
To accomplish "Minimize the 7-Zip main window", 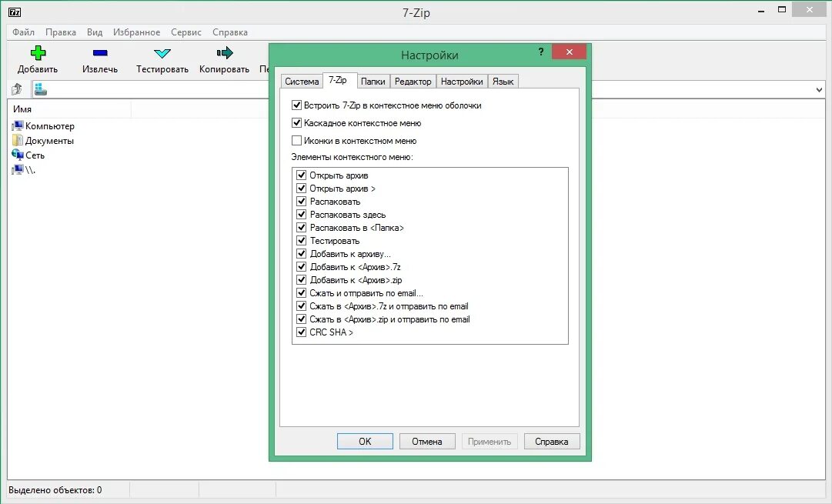I will tap(761, 11).
